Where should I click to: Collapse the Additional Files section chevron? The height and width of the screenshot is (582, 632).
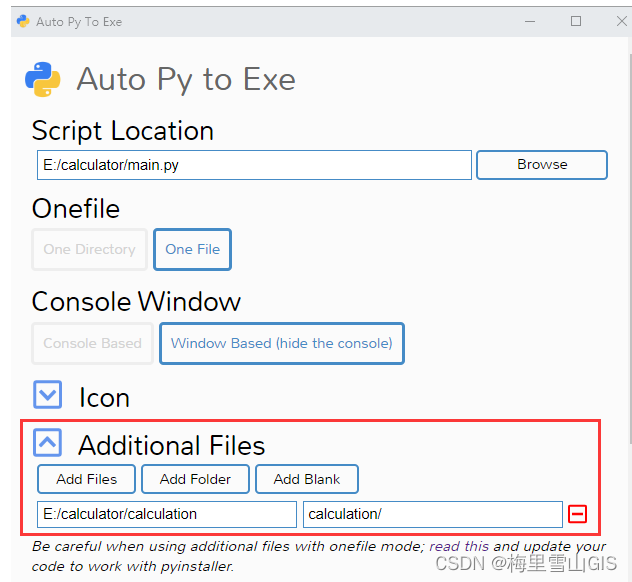[x=48, y=443]
